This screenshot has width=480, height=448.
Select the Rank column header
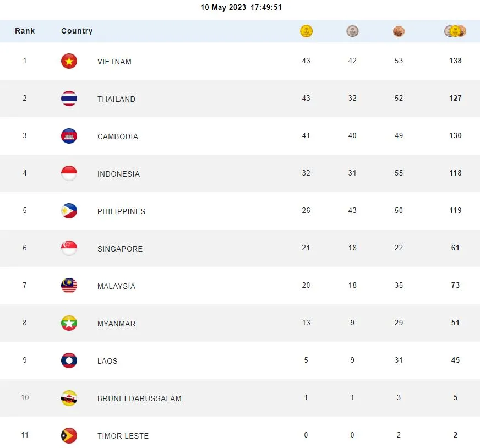pos(25,31)
